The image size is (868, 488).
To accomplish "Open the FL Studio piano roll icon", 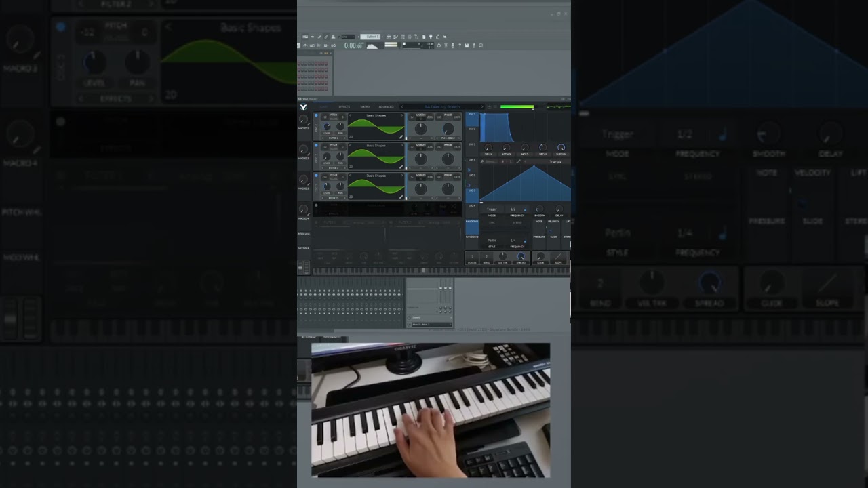I will point(395,37).
